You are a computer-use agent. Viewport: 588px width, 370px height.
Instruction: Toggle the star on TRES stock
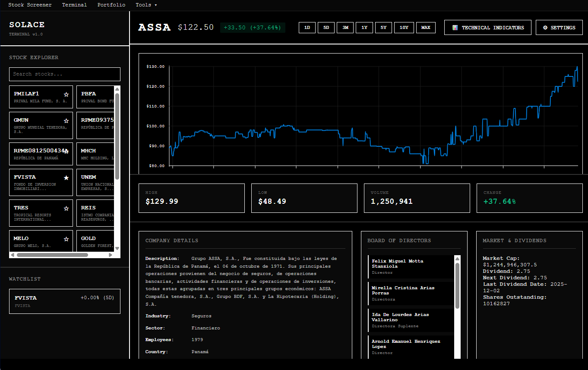click(x=66, y=208)
